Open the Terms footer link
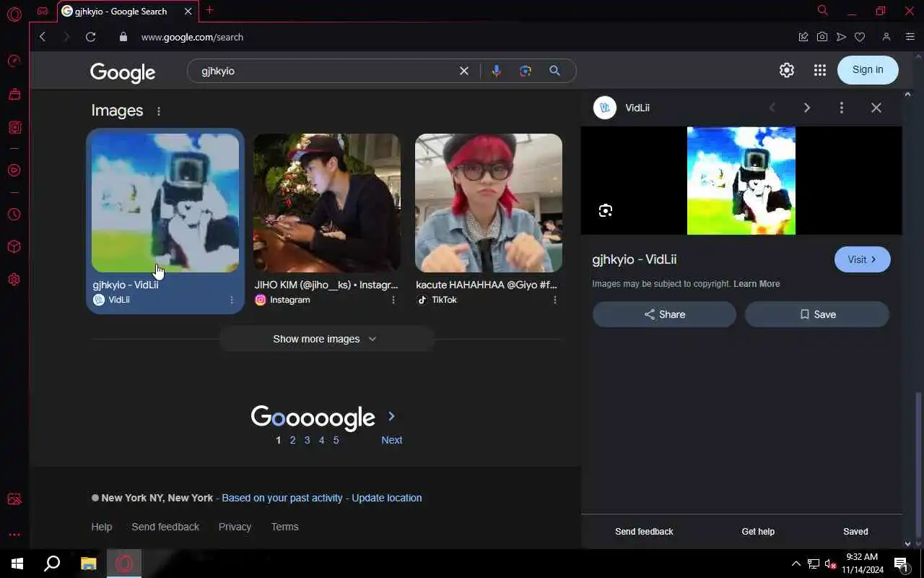Screen dimensions: 924x578 284,527
